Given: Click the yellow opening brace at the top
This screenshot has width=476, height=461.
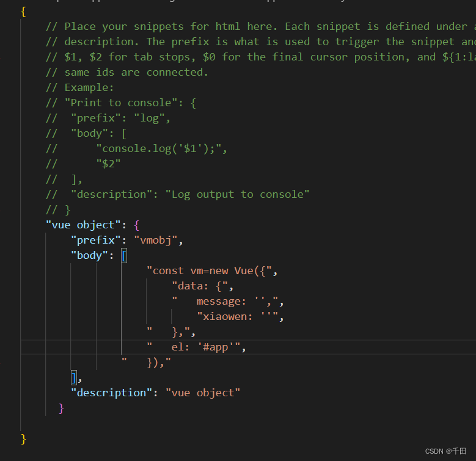Looking at the screenshot, I should point(23,12).
